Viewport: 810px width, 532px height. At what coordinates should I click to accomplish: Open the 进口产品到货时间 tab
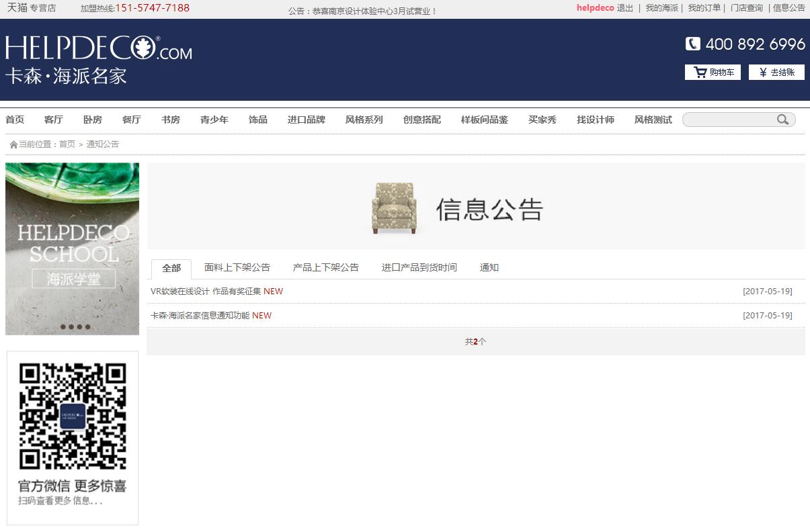tap(419, 267)
